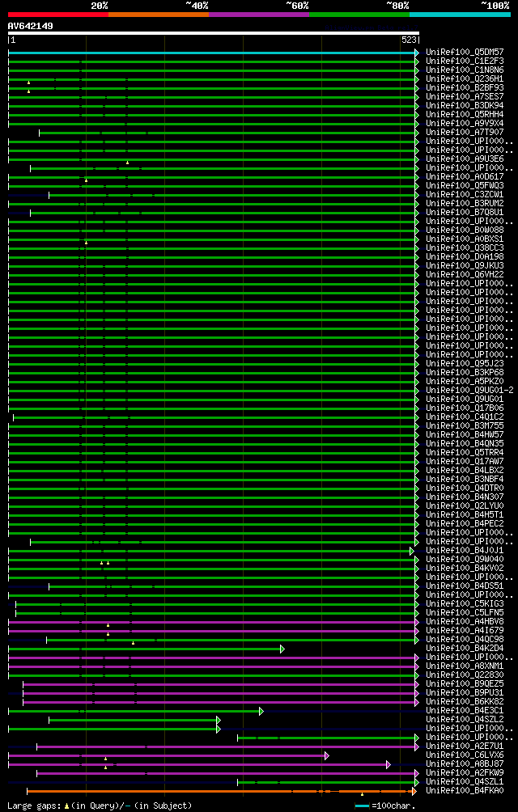Click the UniRef100_B4LBX2 label
518x812 pixels.
tap(465, 470)
